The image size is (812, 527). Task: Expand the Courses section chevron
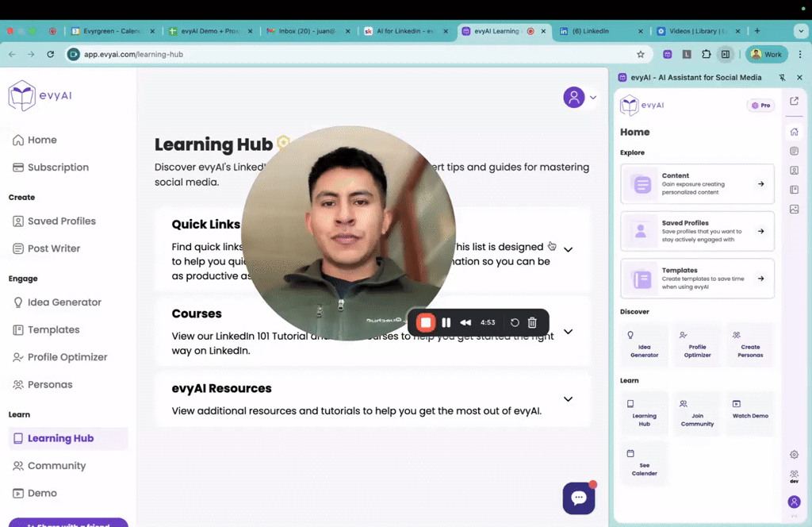click(x=568, y=332)
